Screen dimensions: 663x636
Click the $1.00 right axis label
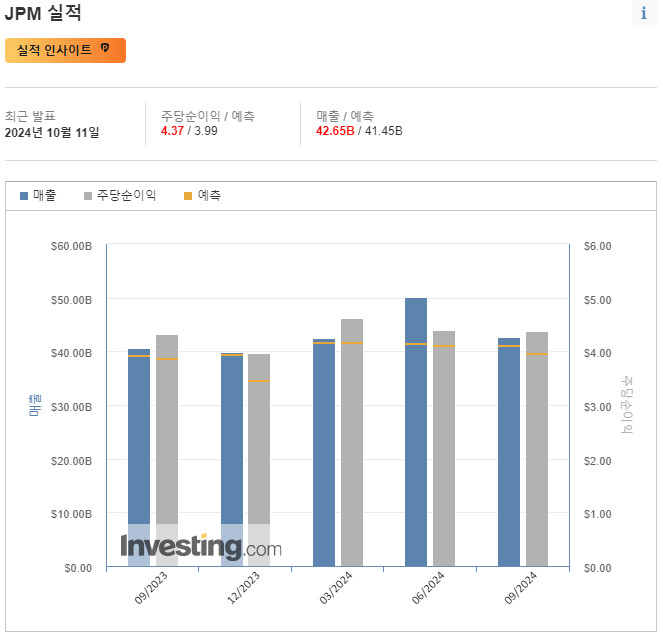597,514
